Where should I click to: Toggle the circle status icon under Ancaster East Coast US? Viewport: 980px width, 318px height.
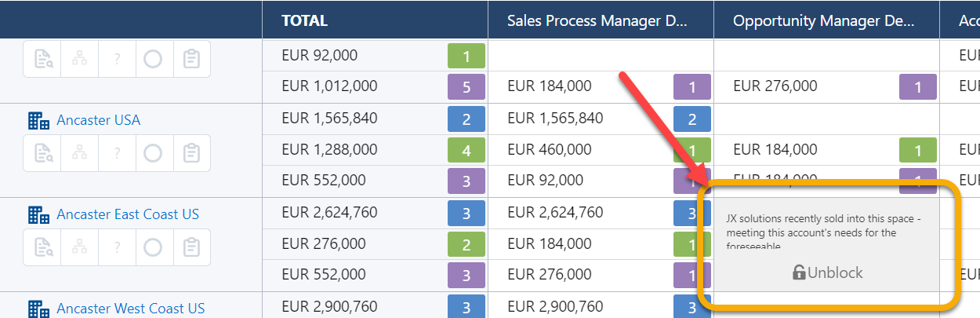[153, 247]
